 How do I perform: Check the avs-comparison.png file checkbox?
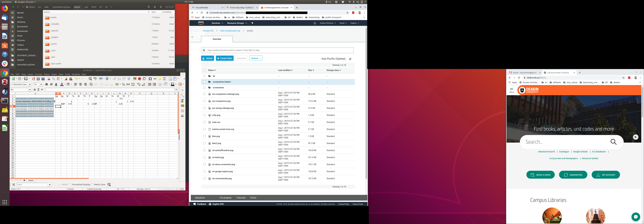[x=204, y=101]
